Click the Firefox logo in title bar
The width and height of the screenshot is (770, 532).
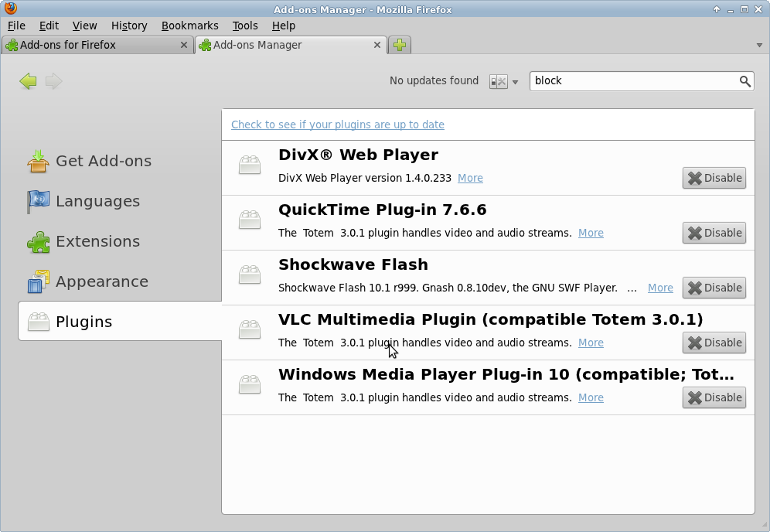click(x=10, y=9)
